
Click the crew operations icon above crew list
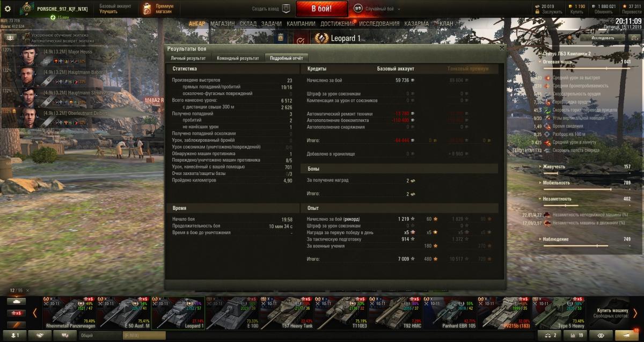(9, 38)
